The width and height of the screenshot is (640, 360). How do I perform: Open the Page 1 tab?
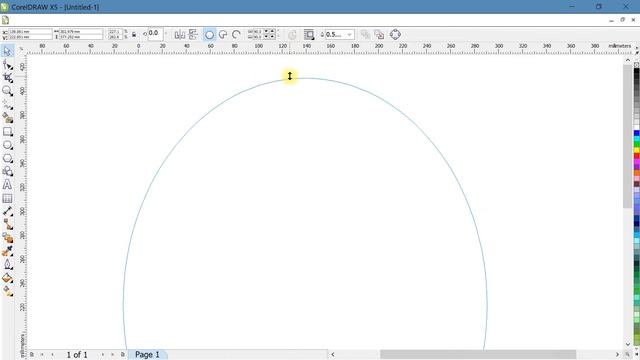[x=147, y=354]
